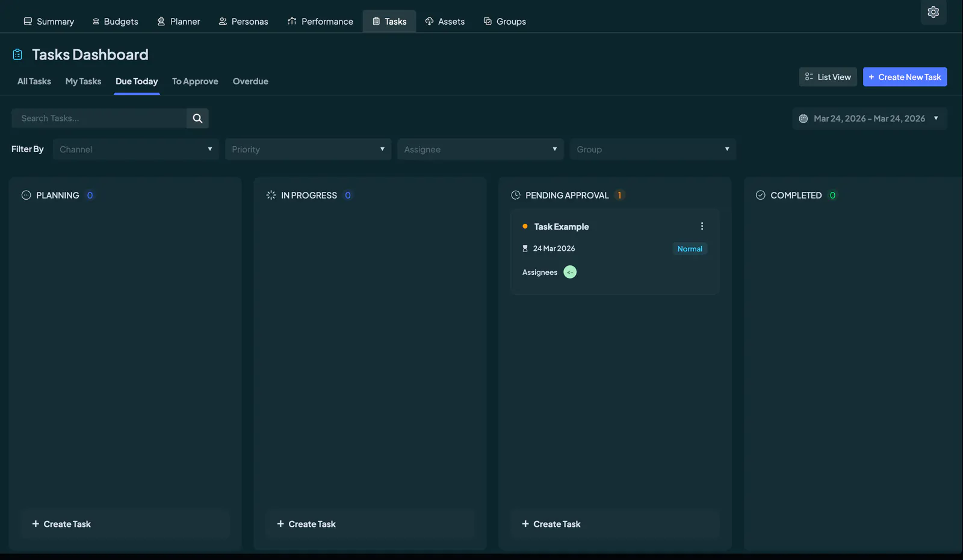Click the search magnifier icon button
The height and width of the screenshot is (560, 963).
(197, 118)
